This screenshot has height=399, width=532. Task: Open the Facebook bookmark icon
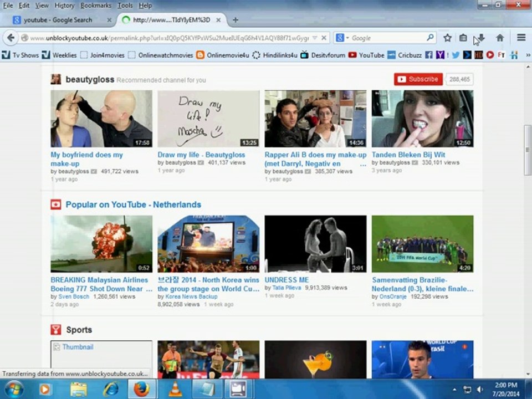tap(429, 55)
